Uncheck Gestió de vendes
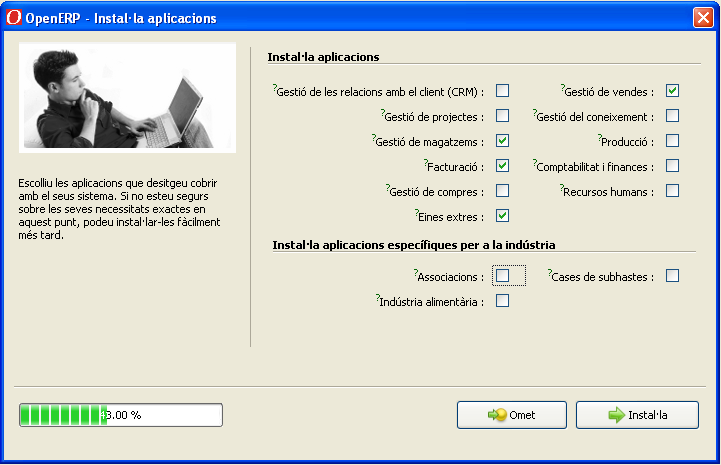This screenshot has width=721, height=465. 673,91
